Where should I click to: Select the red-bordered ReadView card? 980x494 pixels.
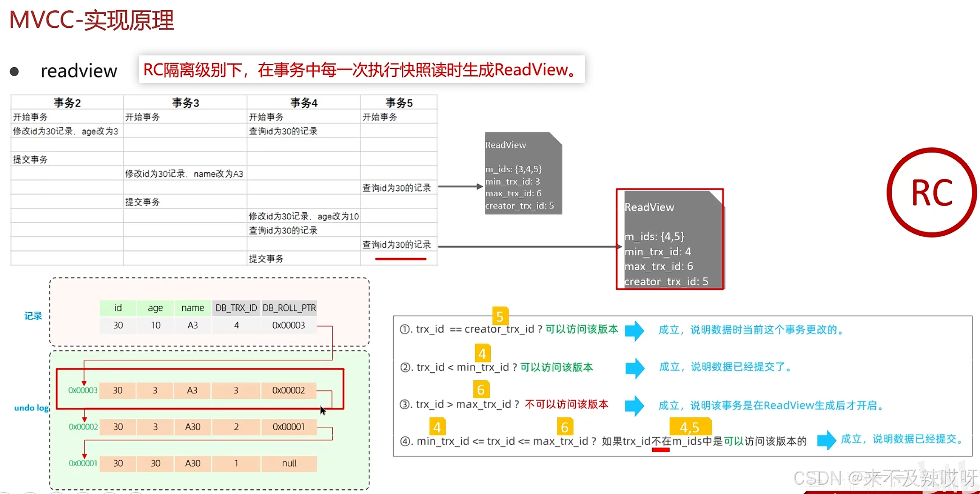670,239
